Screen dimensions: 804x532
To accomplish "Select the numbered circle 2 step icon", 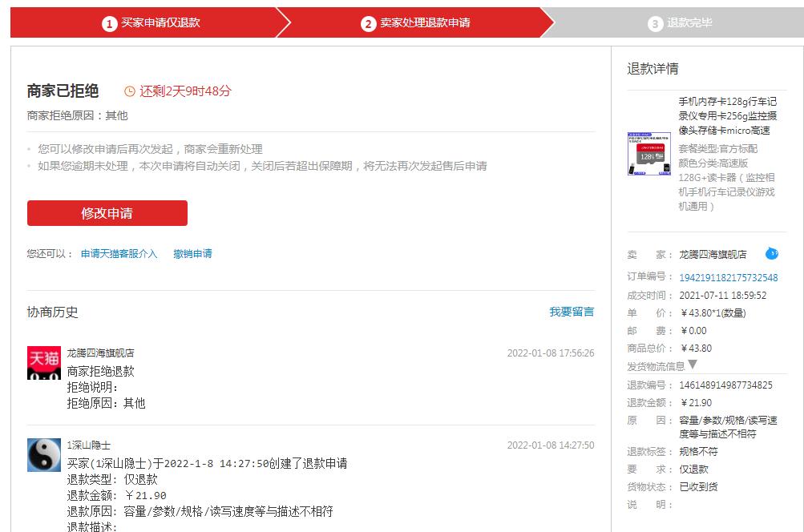I will [369, 22].
